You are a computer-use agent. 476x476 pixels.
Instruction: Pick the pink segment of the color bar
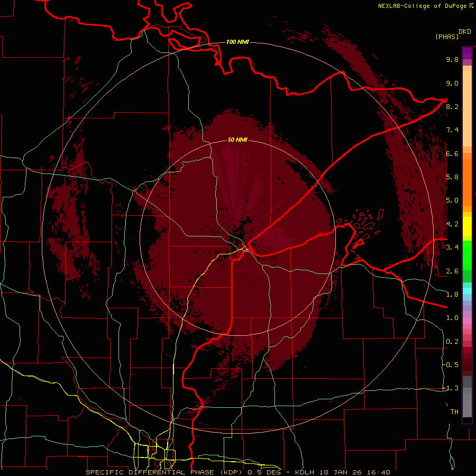pos(467,321)
